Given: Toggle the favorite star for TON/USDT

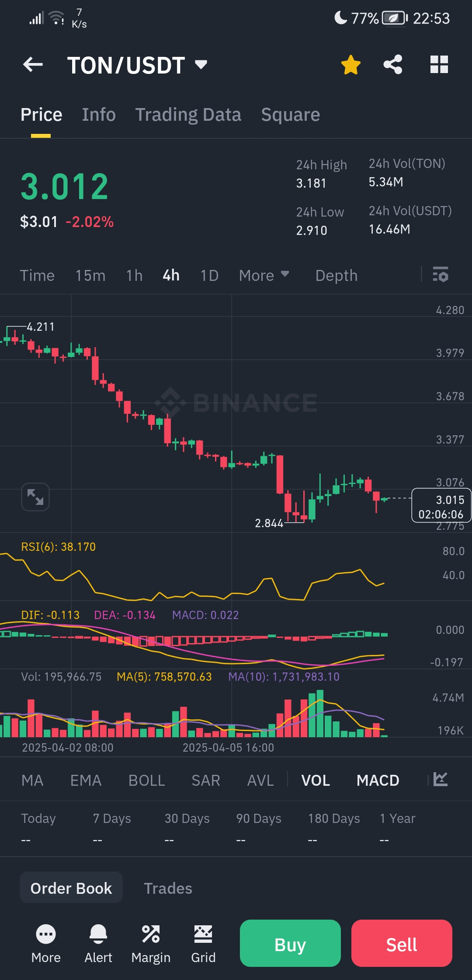Looking at the screenshot, I should click(351, 65).
